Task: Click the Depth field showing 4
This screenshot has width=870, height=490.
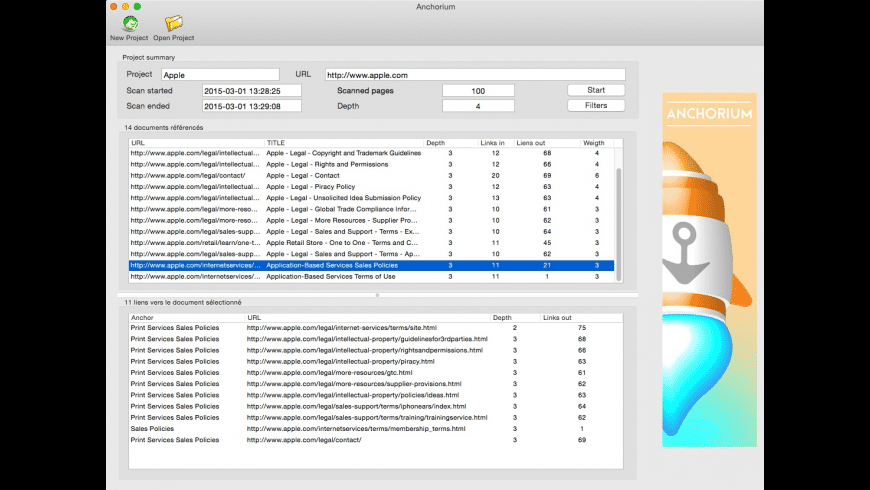Action: point(478,106)
